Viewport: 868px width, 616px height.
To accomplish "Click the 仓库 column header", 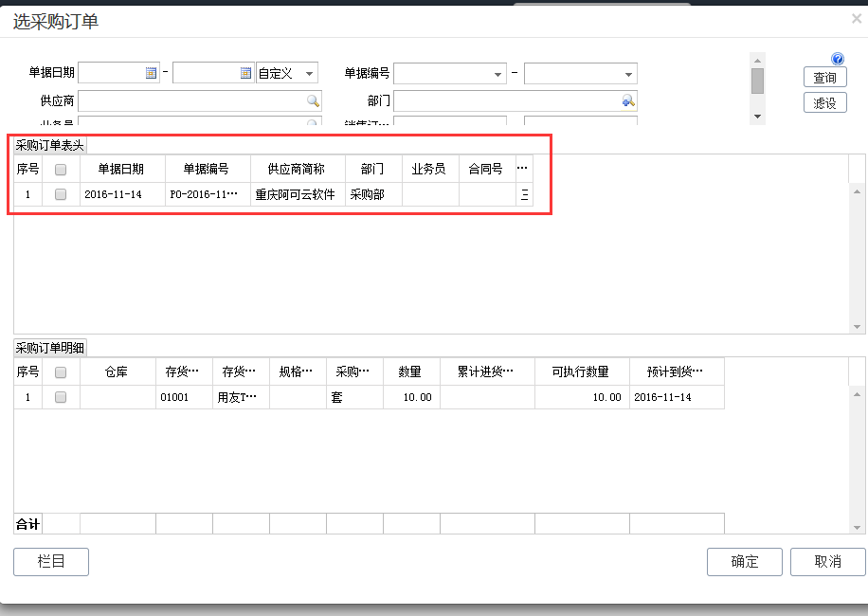I will [118, 371].
